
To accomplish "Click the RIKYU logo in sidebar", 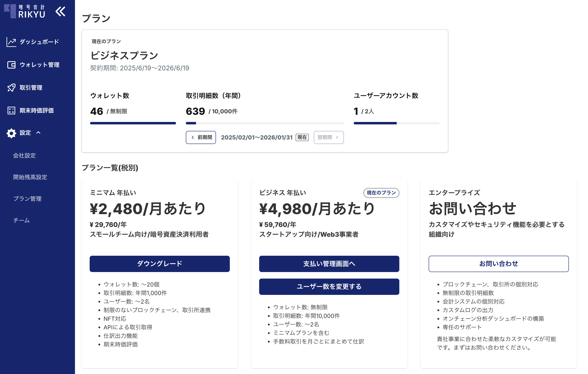I will 25,11.
